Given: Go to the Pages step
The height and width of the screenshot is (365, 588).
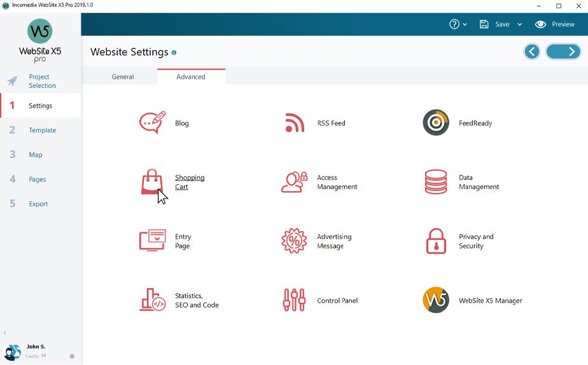Looking at the screenshot, I should coord(41,179).
